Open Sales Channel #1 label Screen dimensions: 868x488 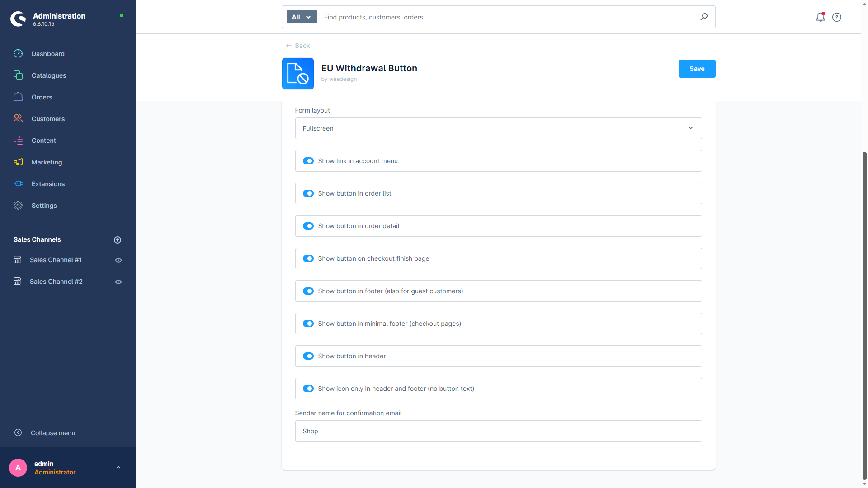click(x=56, y=260)
